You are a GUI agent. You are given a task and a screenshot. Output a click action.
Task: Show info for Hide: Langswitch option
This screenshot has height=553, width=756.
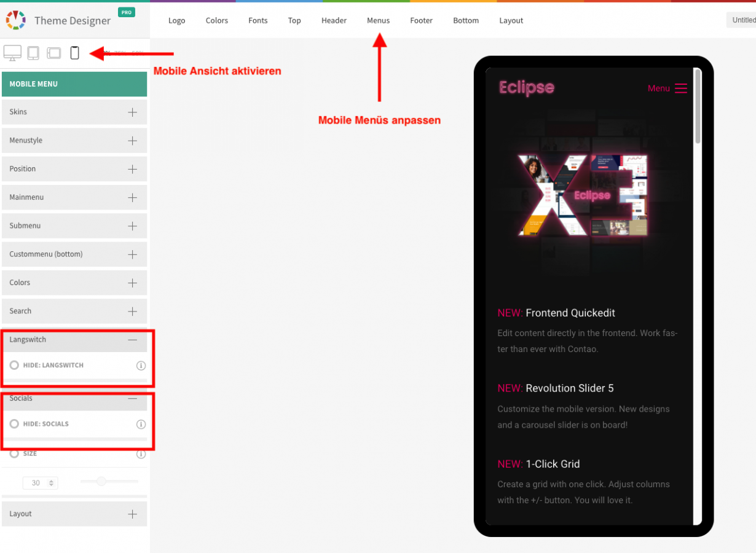pos(141,366)
